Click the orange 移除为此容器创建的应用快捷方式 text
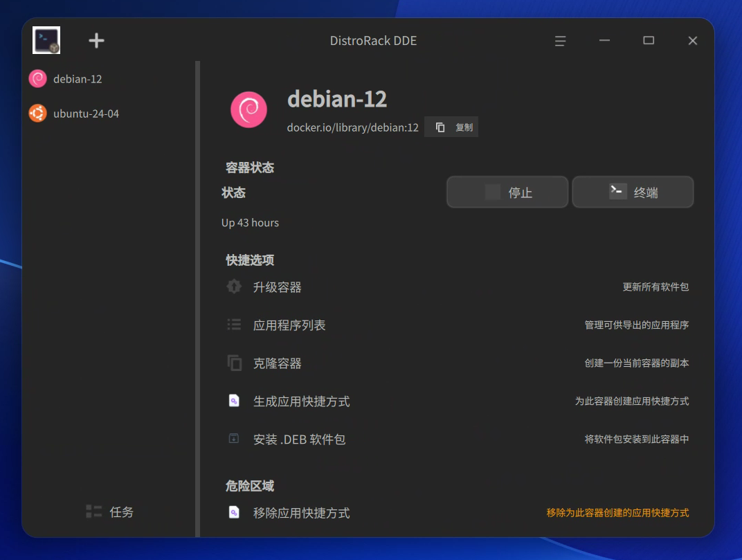 click(x=617, y=513)
